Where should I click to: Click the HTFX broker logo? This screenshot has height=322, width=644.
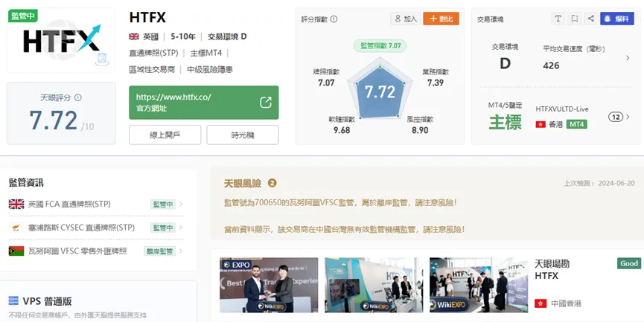click(x=62, y=41)
